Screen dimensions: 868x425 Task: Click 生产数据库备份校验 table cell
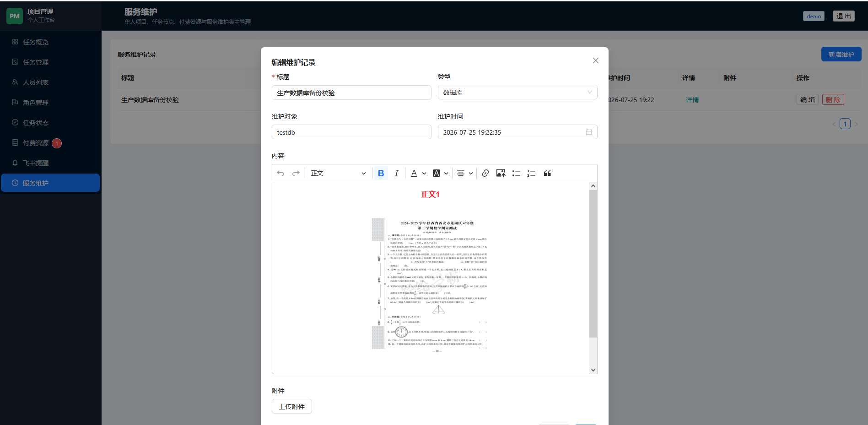tap(150, 100)
